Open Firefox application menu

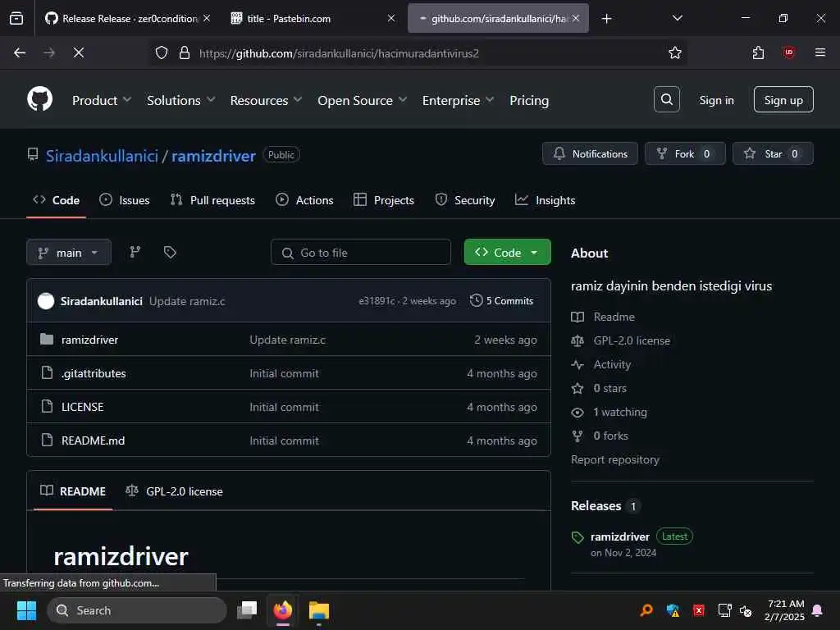(819, 52)
